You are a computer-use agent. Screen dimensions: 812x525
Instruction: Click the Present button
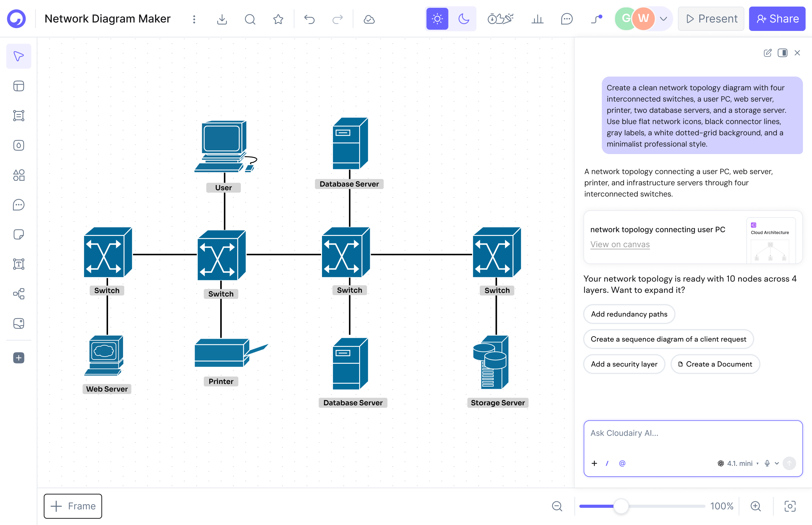click(x=711, y=19)
